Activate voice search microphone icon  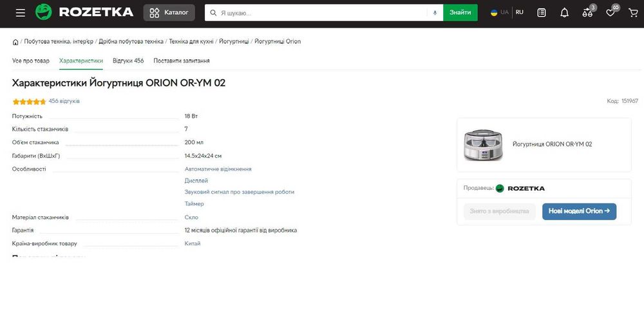point(435,13)
